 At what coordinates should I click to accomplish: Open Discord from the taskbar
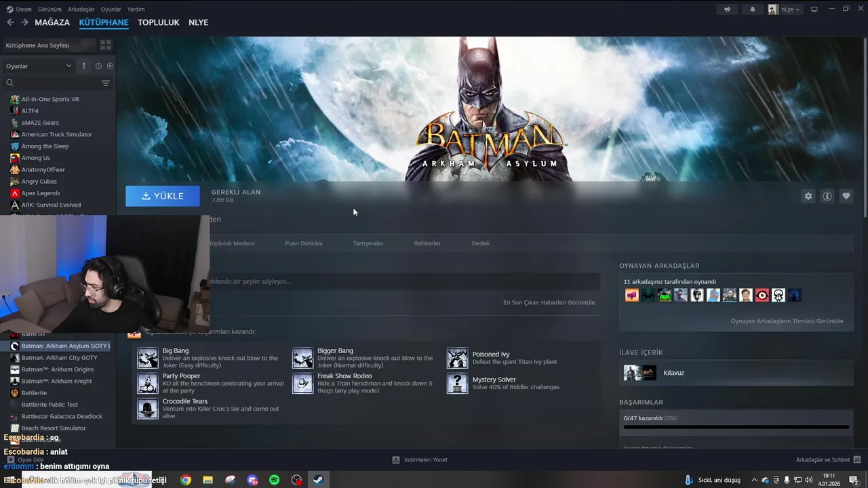pyautogui.click(x=252, y=480)
